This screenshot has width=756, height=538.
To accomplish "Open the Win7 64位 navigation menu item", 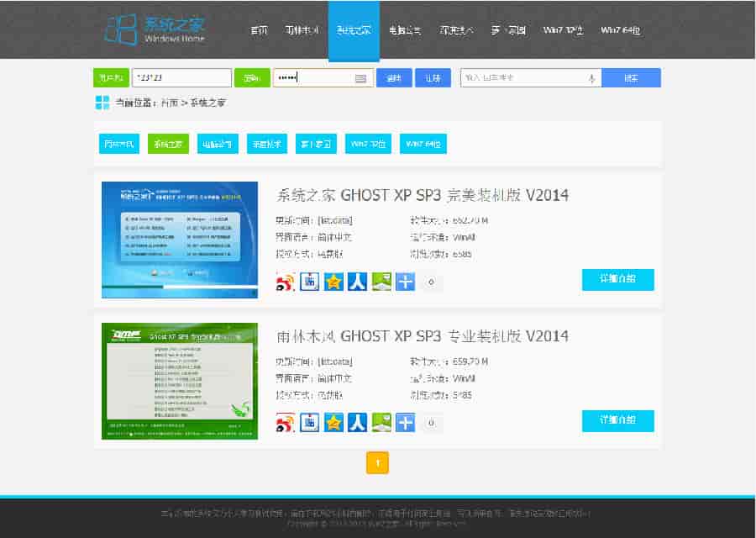I will point(621,30).
